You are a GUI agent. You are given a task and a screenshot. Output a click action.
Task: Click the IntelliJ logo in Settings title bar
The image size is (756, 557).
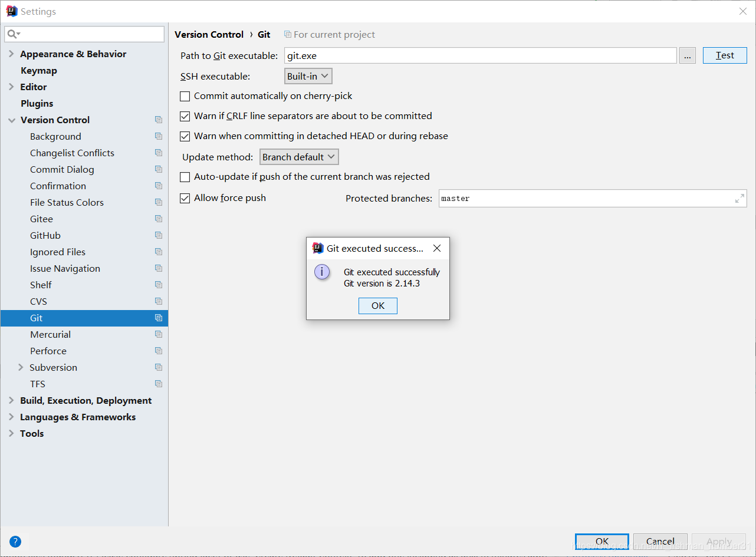point(12,11)
